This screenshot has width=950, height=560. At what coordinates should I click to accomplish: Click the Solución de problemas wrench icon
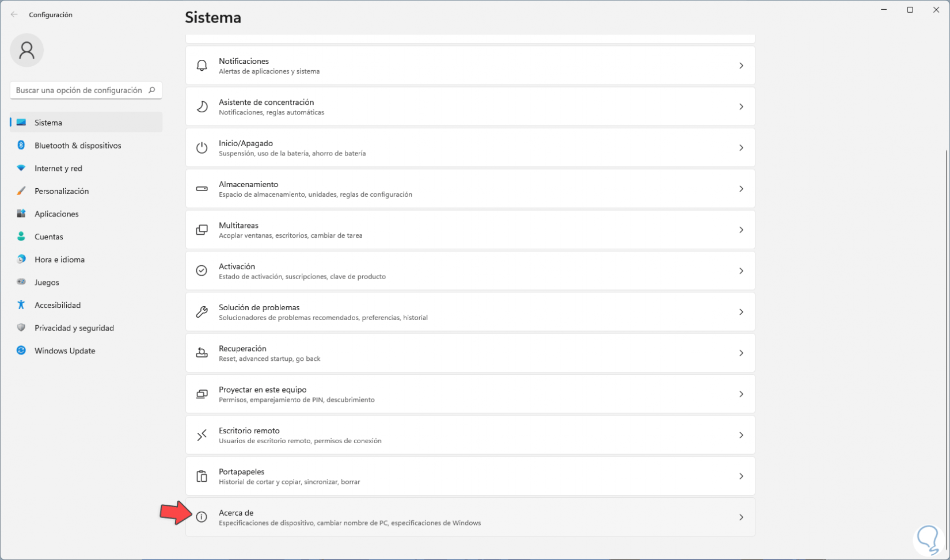(x=202, y=312)
